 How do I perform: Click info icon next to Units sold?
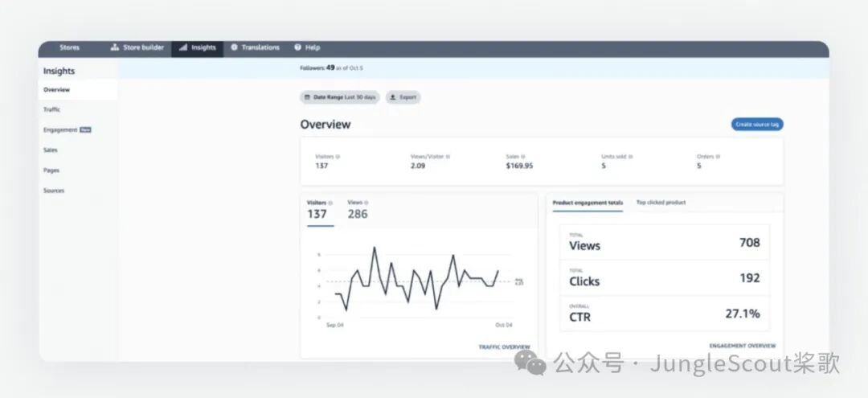631,157
